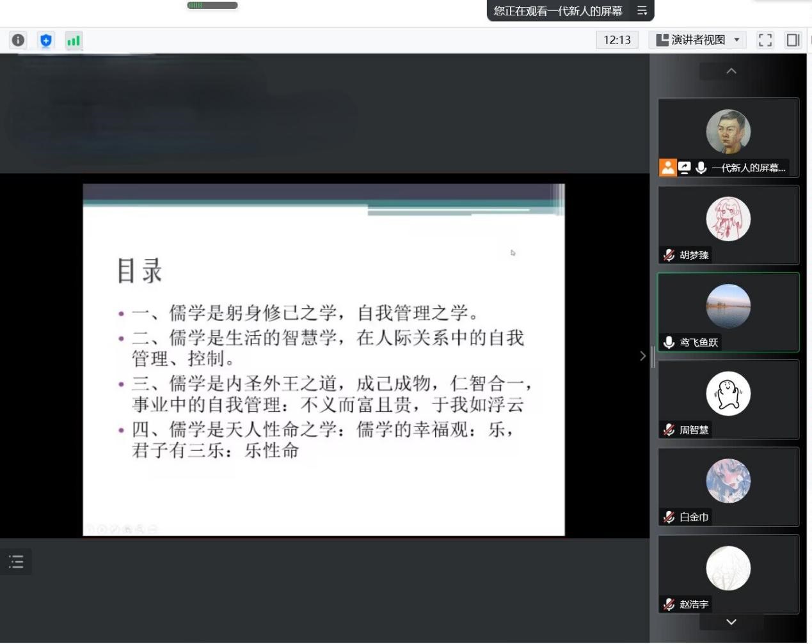This screenshot has width=812, height=644.
Task: Toggle the microphone of 鸢飞鱼跃
Action: pyautogui.click(x=669, y=342)
